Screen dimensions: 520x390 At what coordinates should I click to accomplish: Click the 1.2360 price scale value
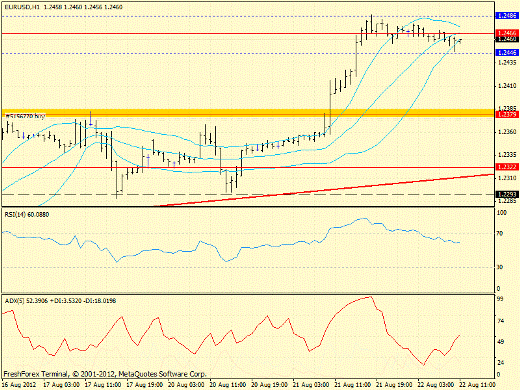click(507, 132)
